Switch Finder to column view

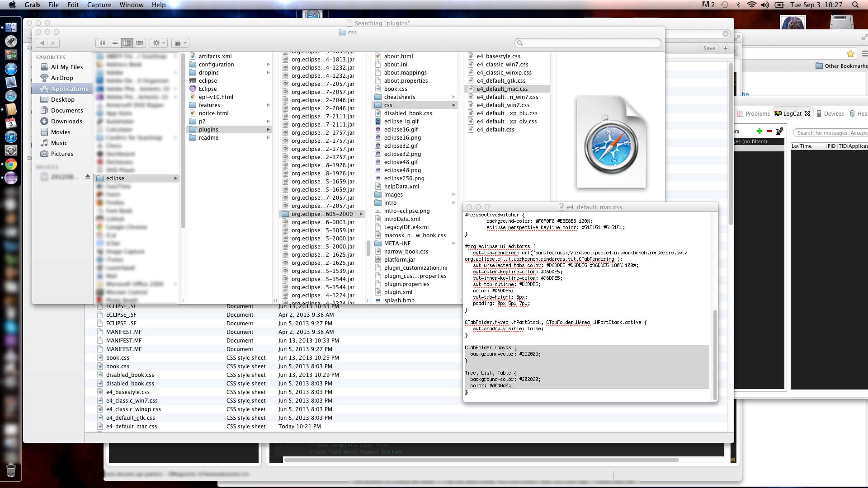pyautogui.click(x=127, y=43)
